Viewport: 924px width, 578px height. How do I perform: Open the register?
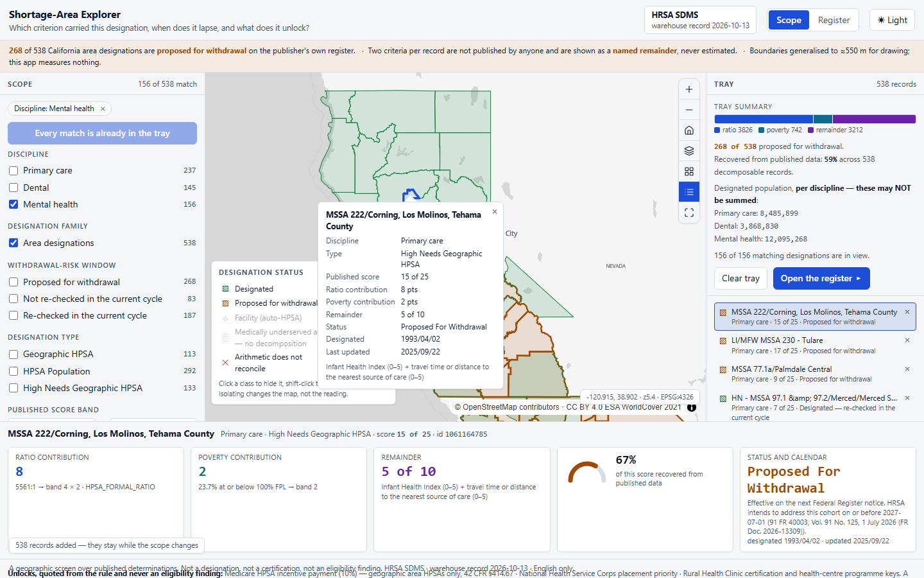[x=821, y=278]
